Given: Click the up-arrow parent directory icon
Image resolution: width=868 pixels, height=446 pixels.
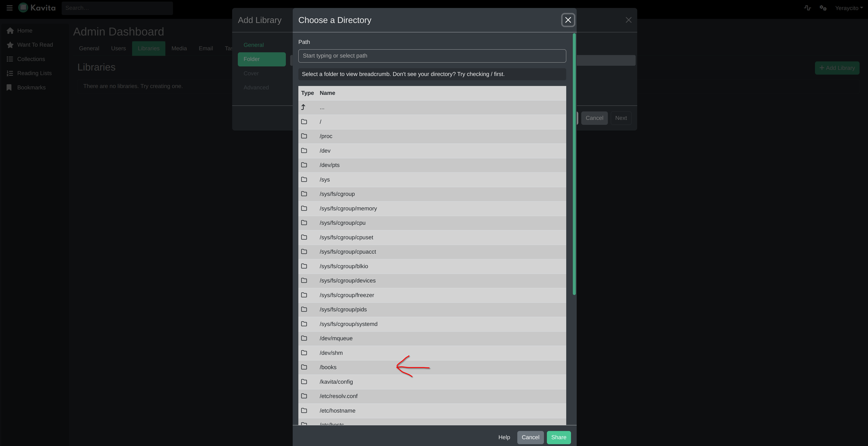Looking at the screenshot, I should tap(303, 107).
